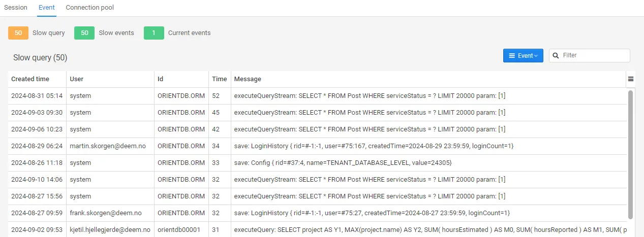Open the table column menu icon
This screenshot has height=237, width=644.
click(x=631, y=79)
